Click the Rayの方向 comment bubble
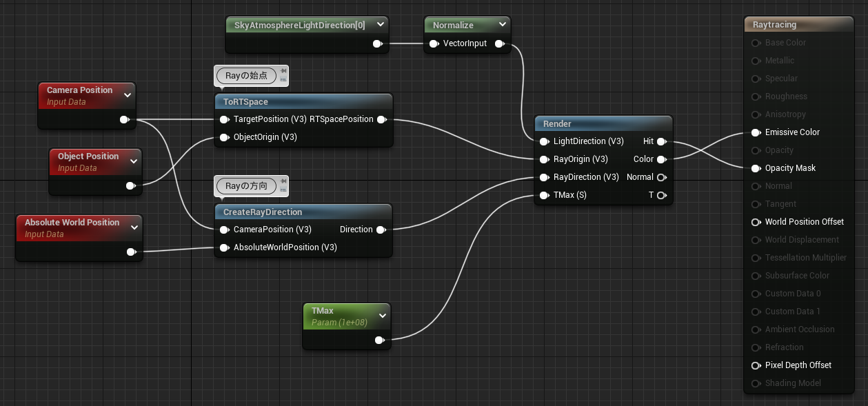This screenshot has height=406, width=868. pos(246,186)
